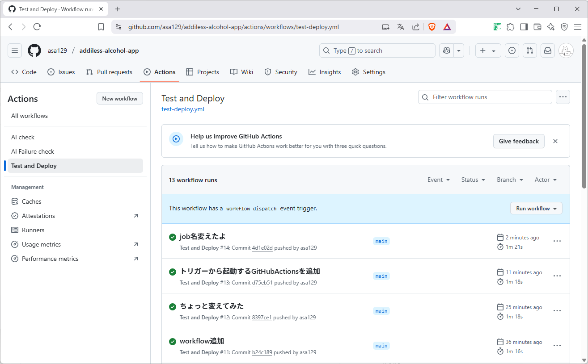Open the options menu for run #13
This screenshot has height=364, width=588.
(x=557, y=276)
